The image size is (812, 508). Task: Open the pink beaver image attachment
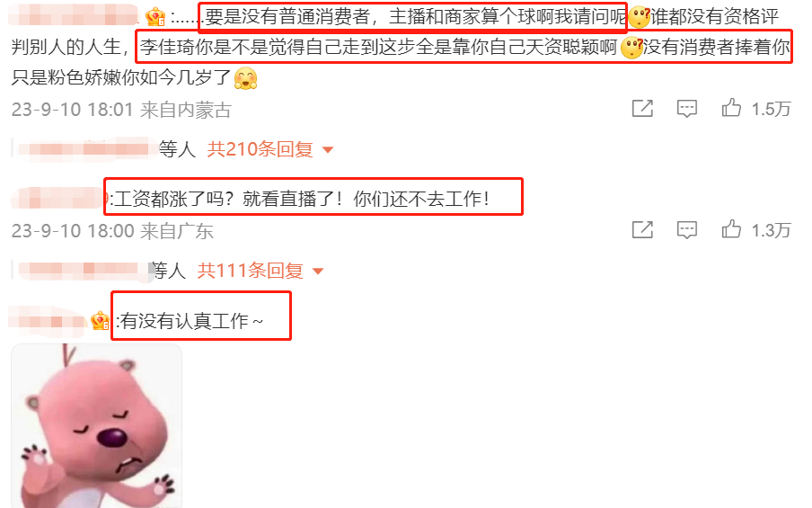tap(97, 425)
